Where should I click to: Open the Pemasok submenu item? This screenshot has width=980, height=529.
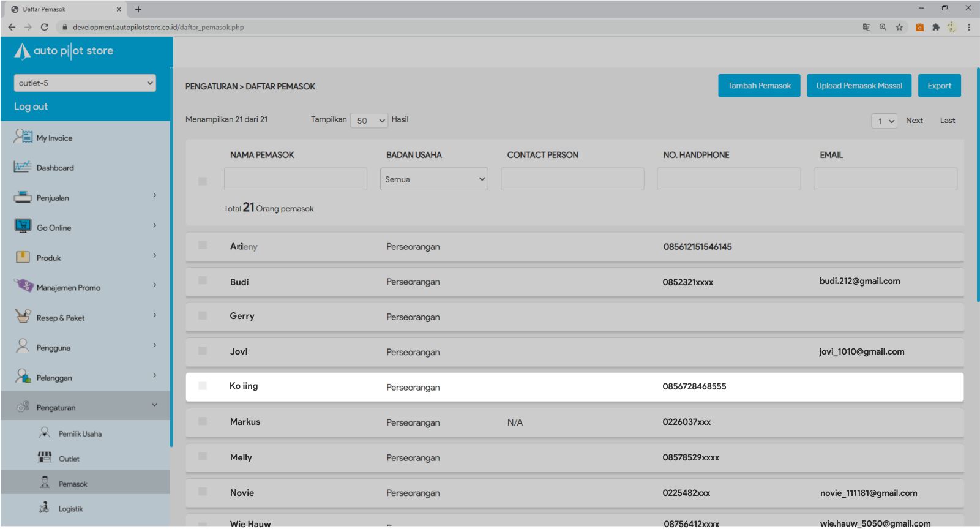[73, 484]
